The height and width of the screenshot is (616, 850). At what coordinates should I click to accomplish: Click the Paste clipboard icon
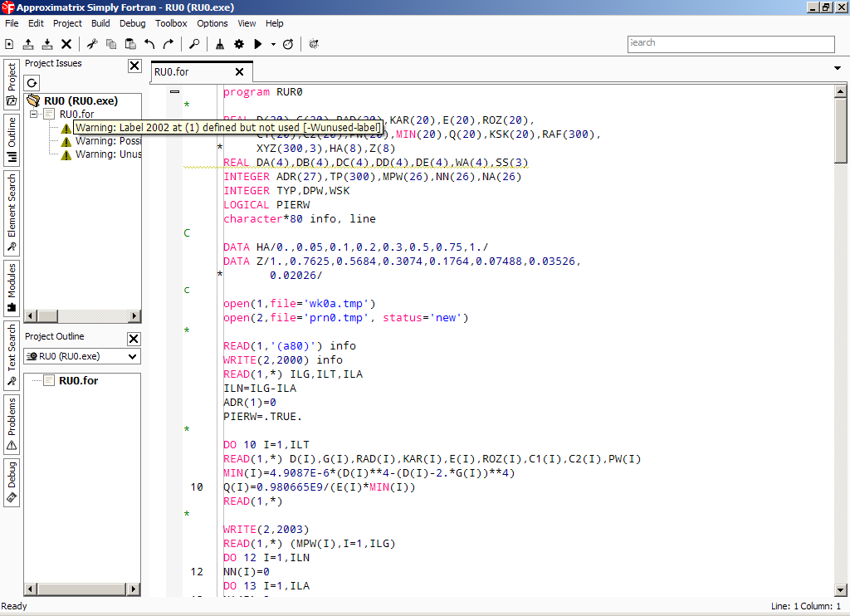[130, 44]
